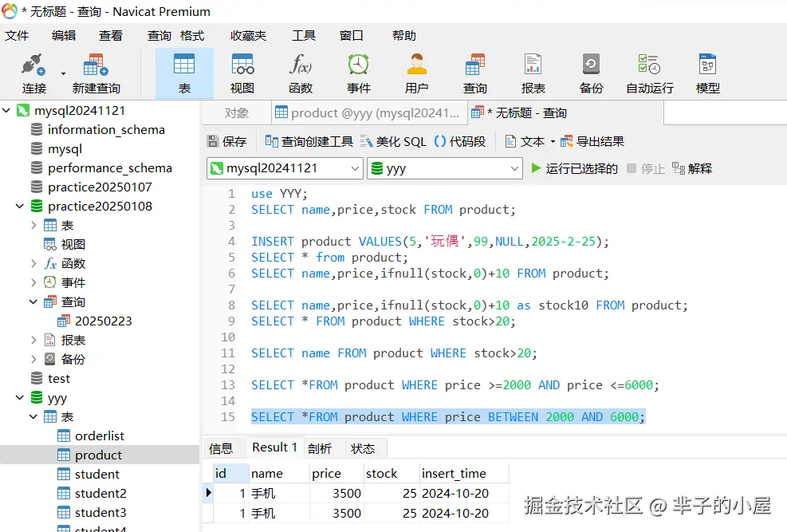Open the yyy database combo box
Viewport: 787px width, 532px height.
[x=445, y=168]
